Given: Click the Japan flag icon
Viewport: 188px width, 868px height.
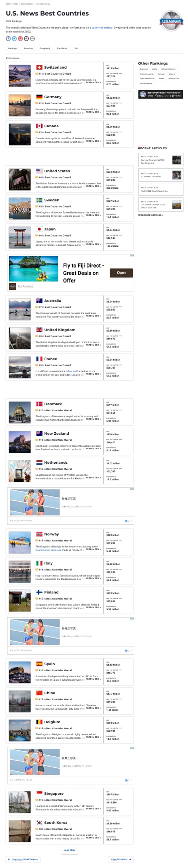Looking at the screenshot, I should pyautogui.click(x=39, y=229).
